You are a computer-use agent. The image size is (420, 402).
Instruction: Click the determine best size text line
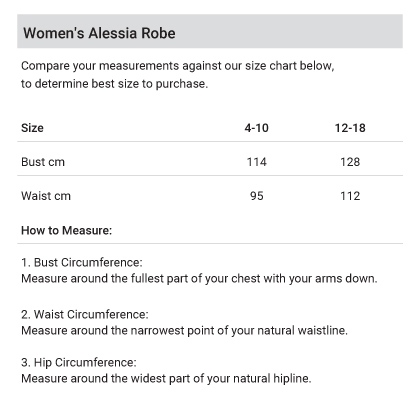114,84
